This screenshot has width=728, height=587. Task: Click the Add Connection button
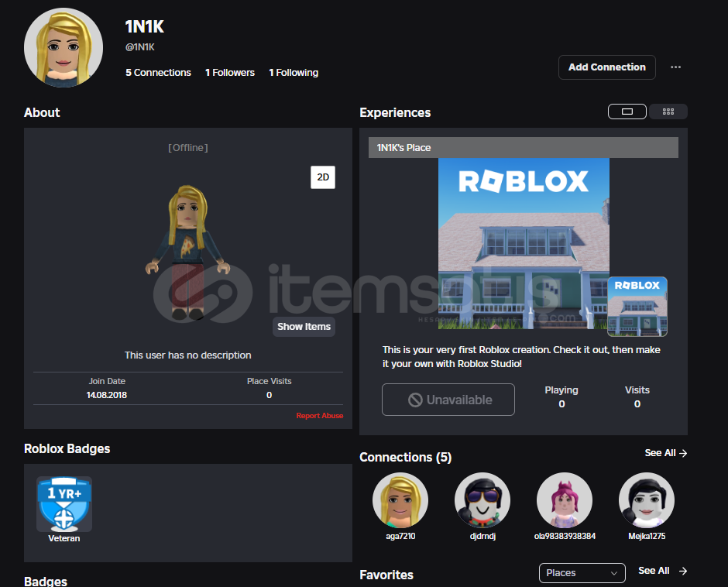click(x=607, y=67)
